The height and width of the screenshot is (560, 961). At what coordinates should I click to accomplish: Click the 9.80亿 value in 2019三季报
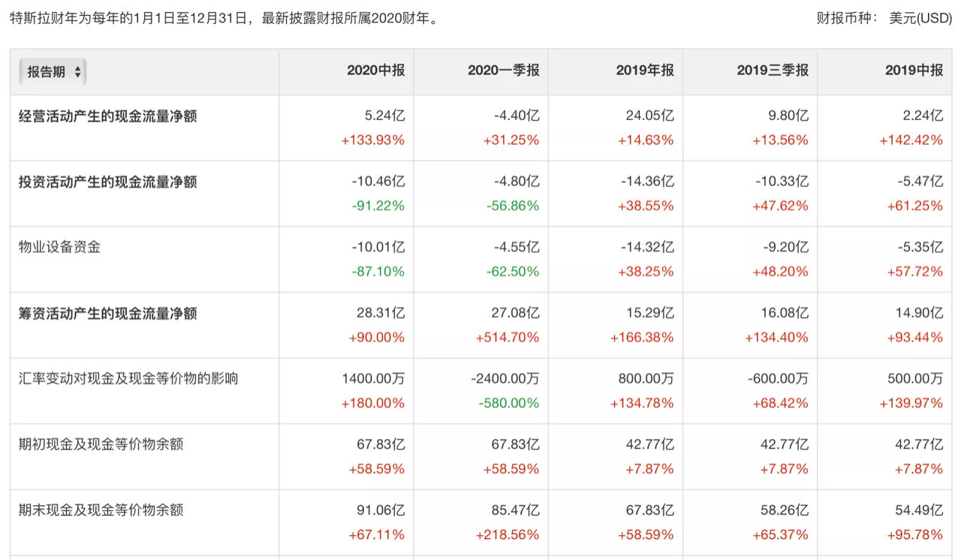coord(788,116)
